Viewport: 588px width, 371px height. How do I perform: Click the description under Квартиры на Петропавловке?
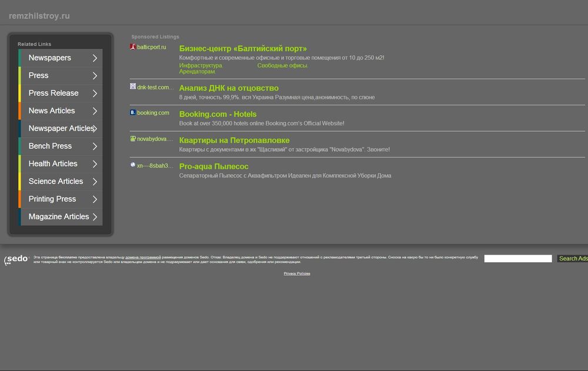click(284, 149)
